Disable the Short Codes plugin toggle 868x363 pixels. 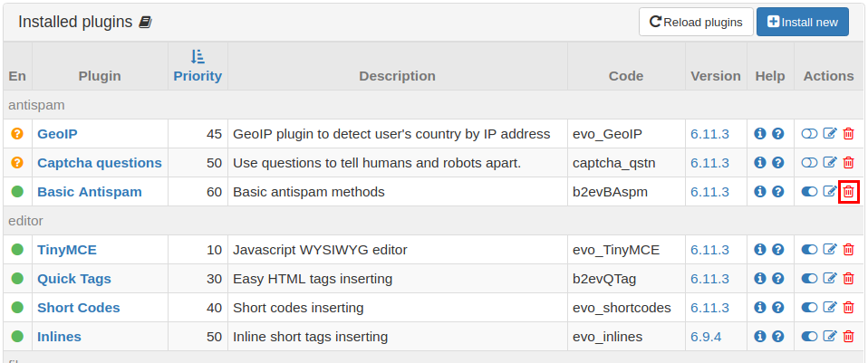[x=809, y=307]
